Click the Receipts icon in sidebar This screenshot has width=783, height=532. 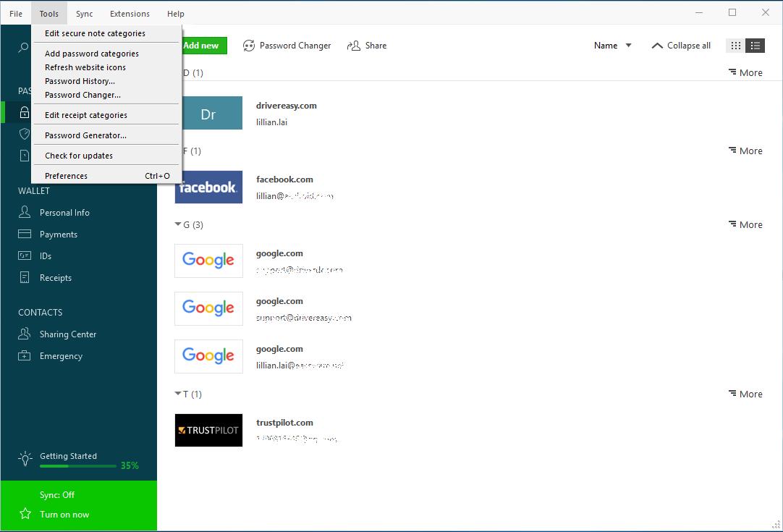[25, 277]
